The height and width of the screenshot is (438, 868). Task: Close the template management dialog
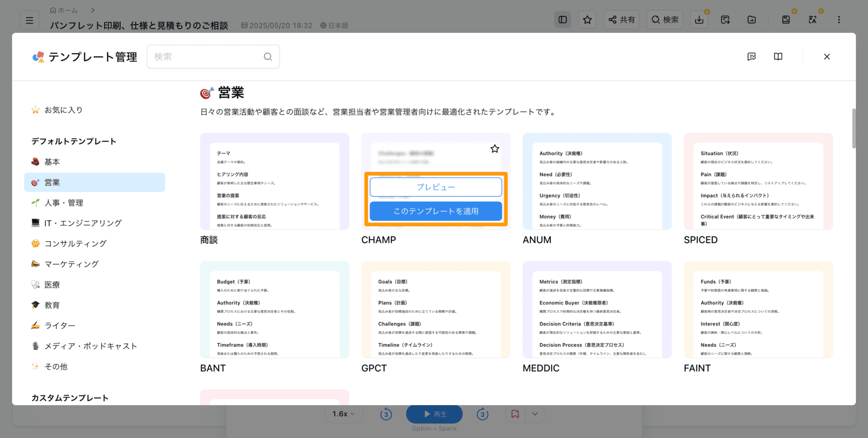point(827,57)
